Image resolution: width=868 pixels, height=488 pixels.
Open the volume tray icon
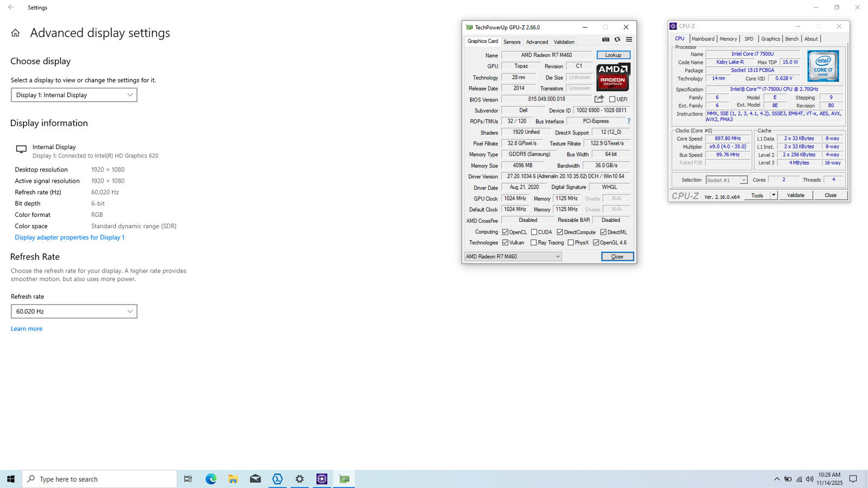pos(810,479)
